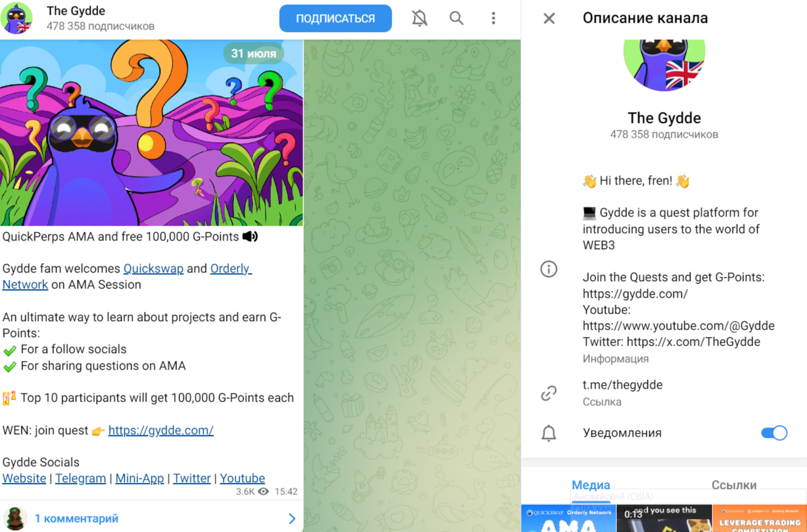Mute channel with the crossed bell icon
Screen dimensions: 807x532
(419, 18)
